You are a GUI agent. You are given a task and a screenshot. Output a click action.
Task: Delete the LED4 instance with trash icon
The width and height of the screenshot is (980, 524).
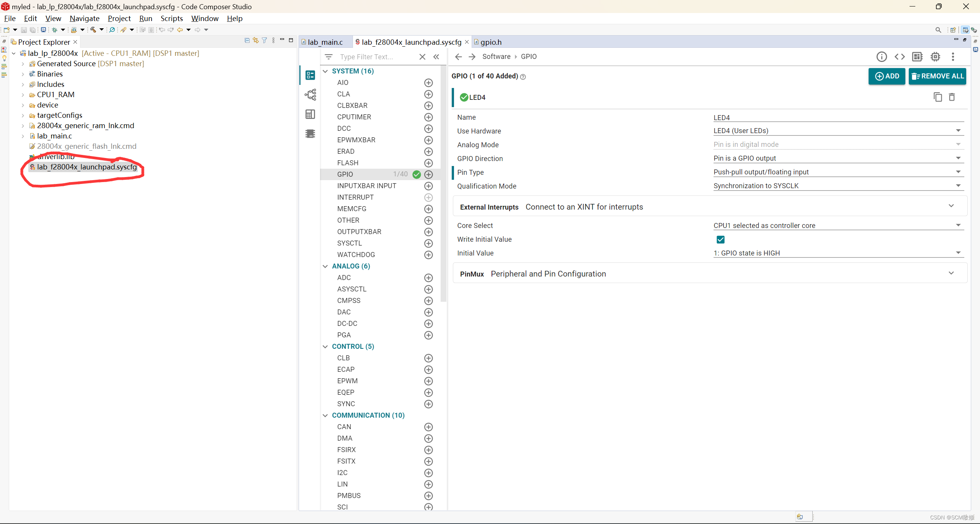(952, 97)
